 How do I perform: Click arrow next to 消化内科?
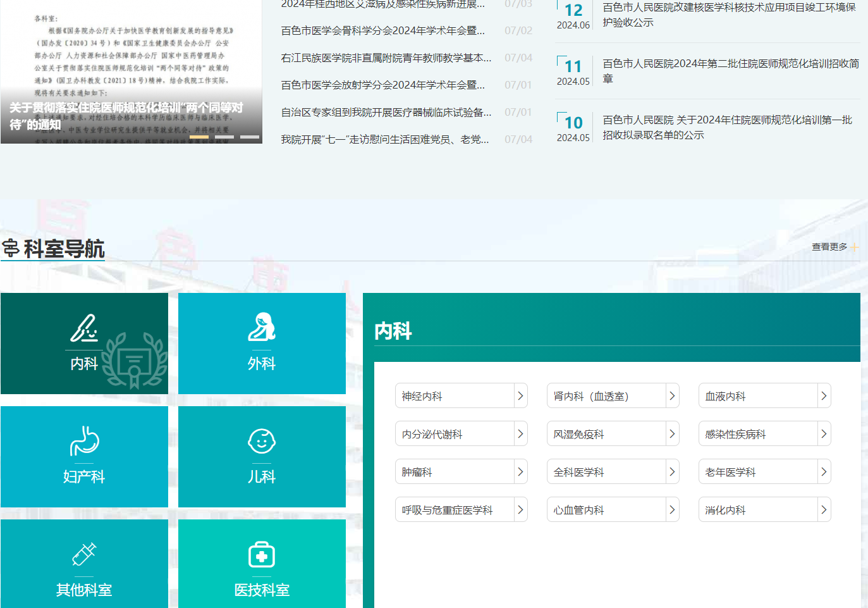(x=824, y=510)
